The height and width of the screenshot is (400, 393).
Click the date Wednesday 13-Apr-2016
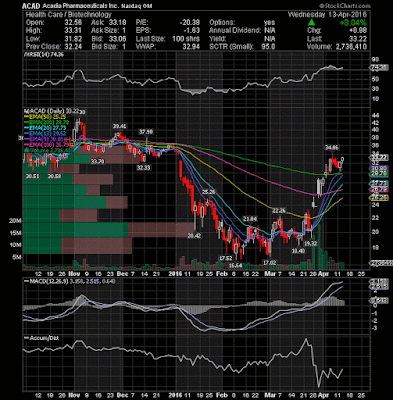click(327, 15)
